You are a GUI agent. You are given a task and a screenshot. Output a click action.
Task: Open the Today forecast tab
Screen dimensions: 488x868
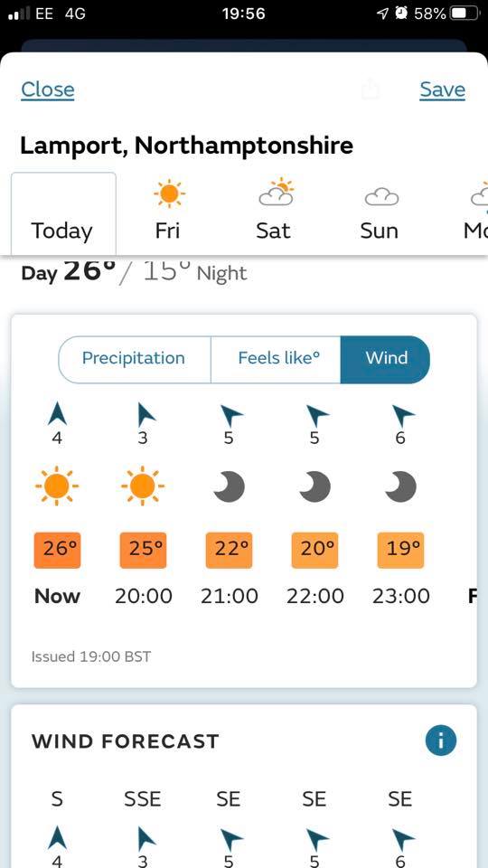[x=62, y=214]
